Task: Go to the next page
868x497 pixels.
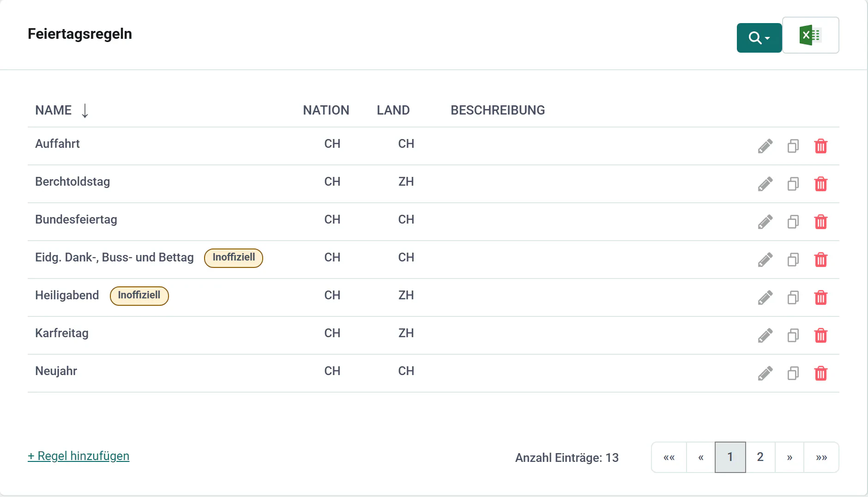Action: tap(790, 457)
